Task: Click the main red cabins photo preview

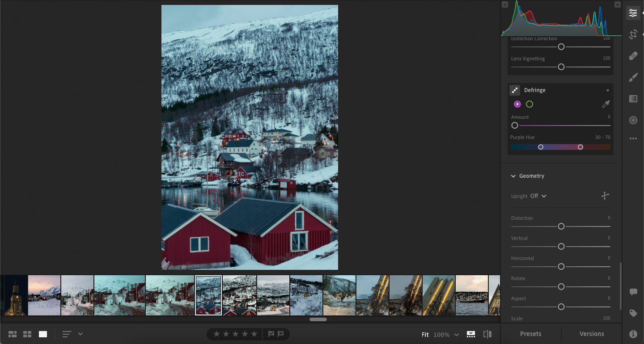Action: 250,137
